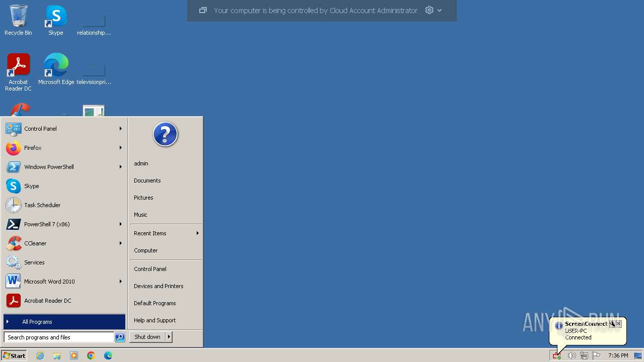Expand the Microsoft Word 2010 jump list arrow
Screen dimensions: 644x362
(121, 282)
